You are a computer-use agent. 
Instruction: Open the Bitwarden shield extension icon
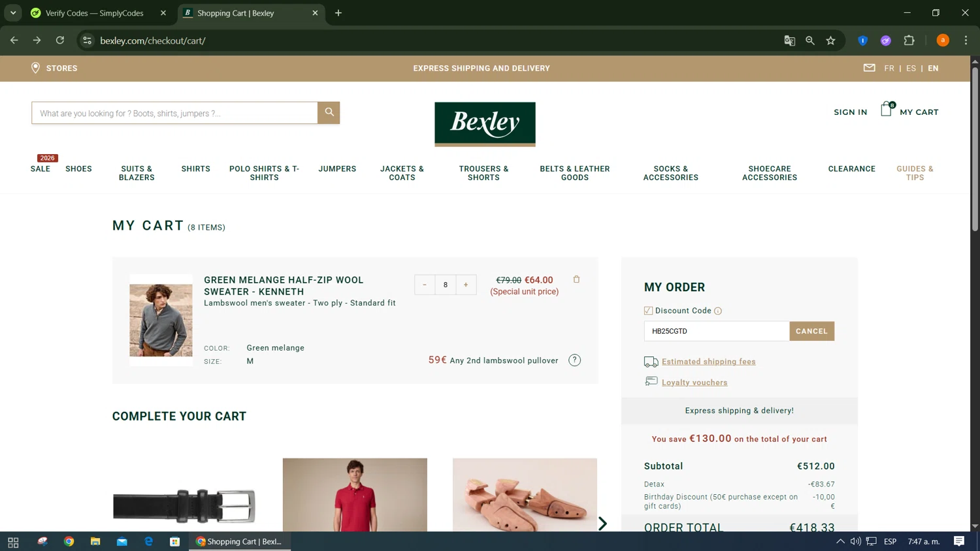[x=862, y=40]
